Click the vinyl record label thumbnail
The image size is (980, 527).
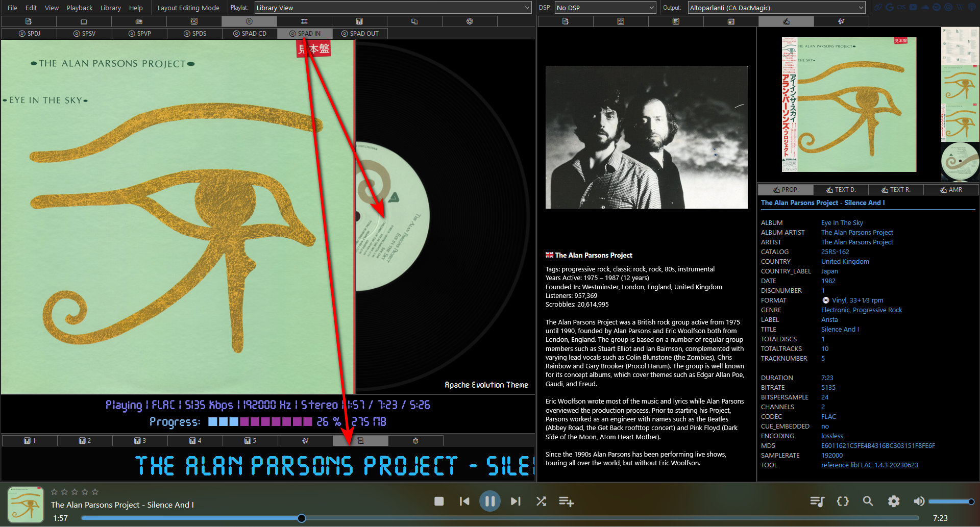pyautogui.click(x=960, y=161)
